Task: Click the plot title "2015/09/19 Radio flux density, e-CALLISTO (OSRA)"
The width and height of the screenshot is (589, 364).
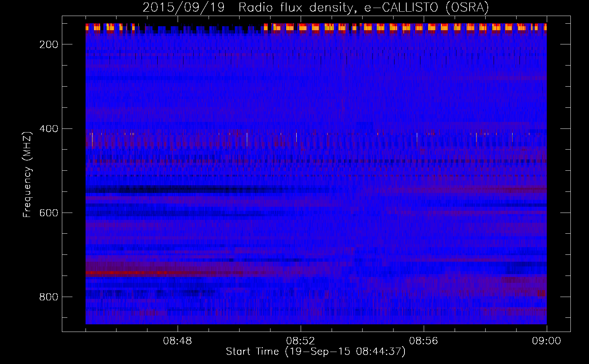Action: [316, 7]
